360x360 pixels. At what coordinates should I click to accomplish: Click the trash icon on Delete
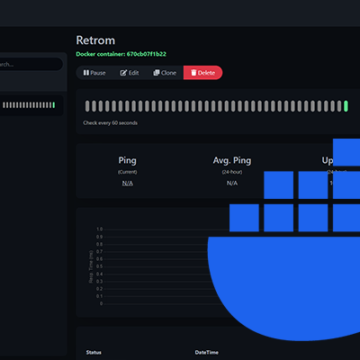click(x=194, y=73)
